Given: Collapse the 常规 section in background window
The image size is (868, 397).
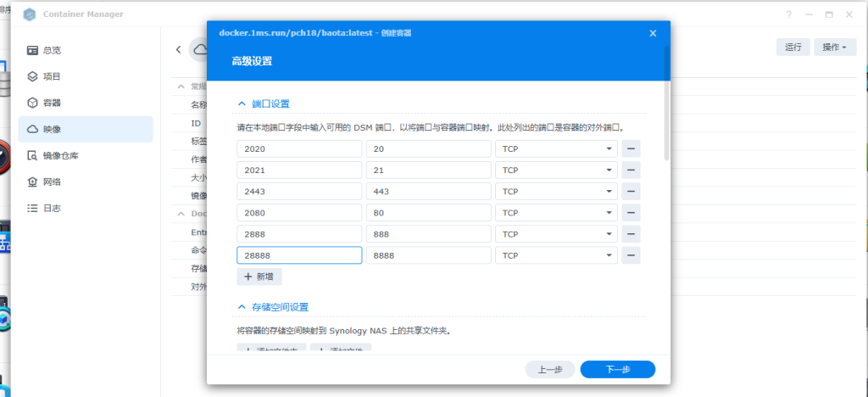Looking at the screenshot, I should 181,87.
